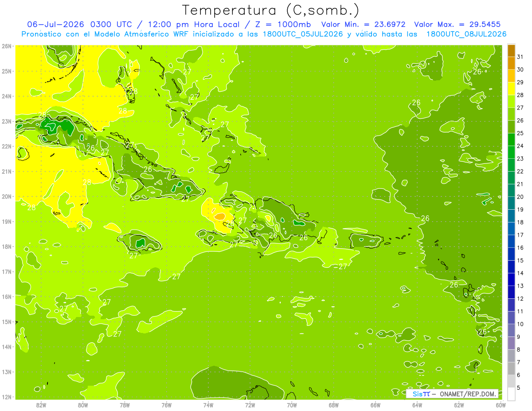Click the longitude label 70W
This screenshot has width=532, height=411.
click(292, 405)
